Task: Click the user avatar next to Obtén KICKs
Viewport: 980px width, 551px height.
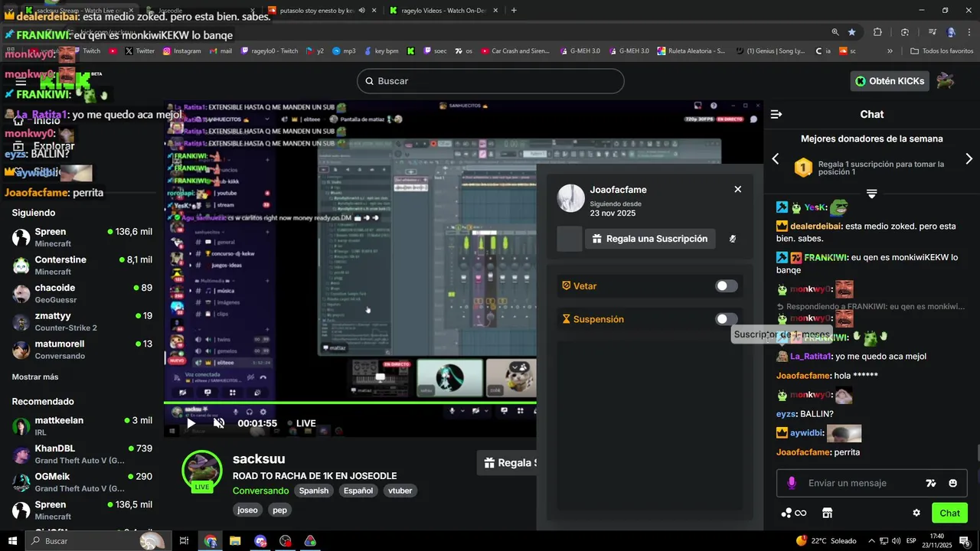Action: pyautogui.click(x=946, y=81)
